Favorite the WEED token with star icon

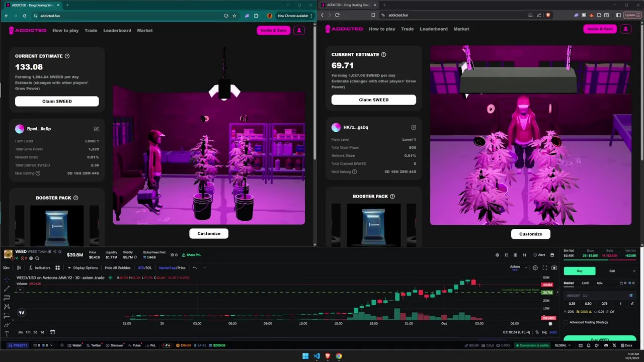point(60,251)
